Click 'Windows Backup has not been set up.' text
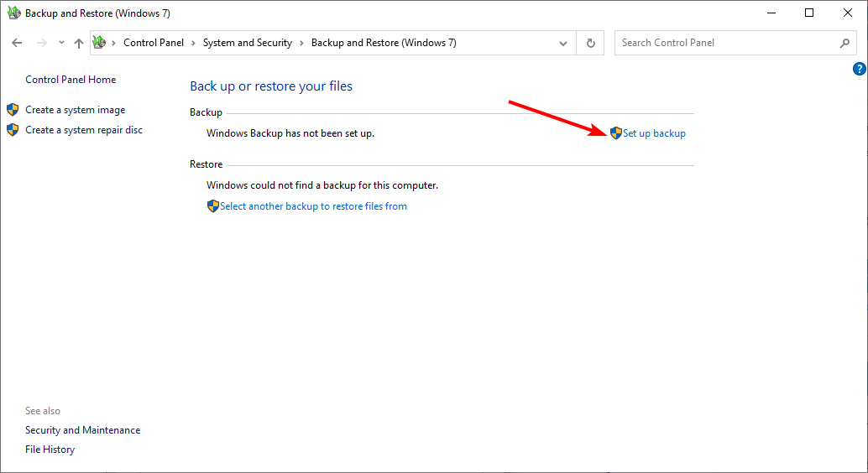868x473 pixels. point(290,133)
